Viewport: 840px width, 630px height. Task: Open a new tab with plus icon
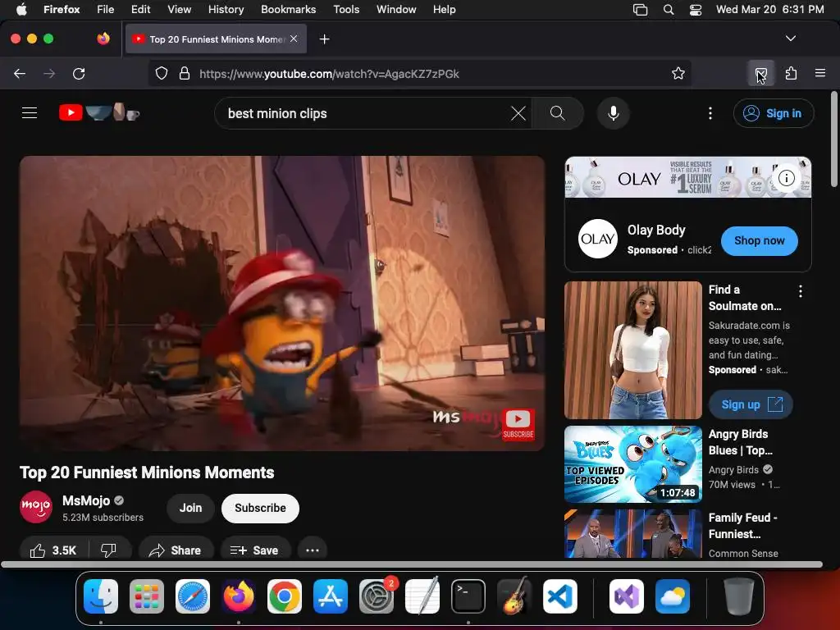324,39
